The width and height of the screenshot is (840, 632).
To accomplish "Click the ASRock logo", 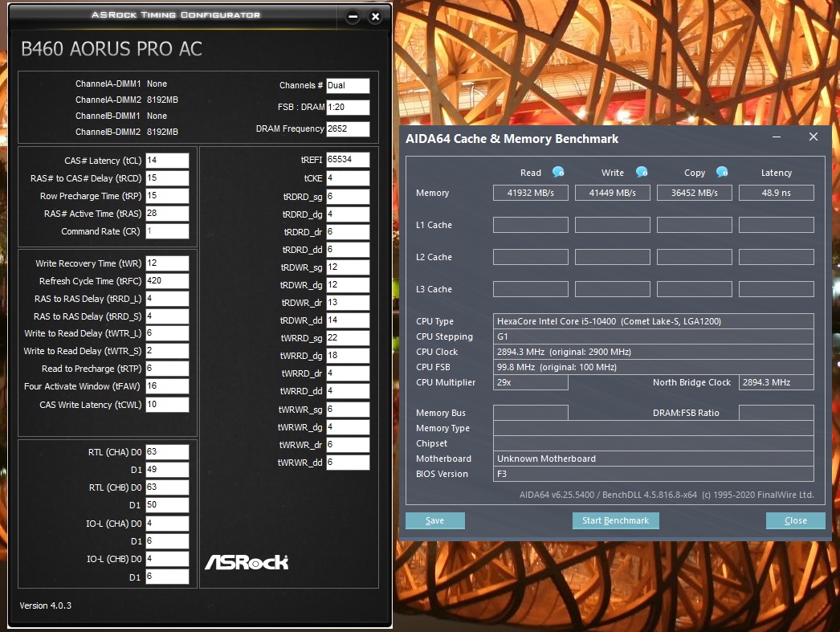I will tap(247, 562).
